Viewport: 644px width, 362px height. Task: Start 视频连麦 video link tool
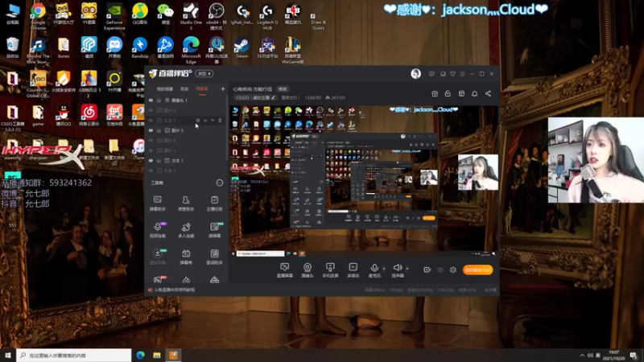tap(157, 230)
